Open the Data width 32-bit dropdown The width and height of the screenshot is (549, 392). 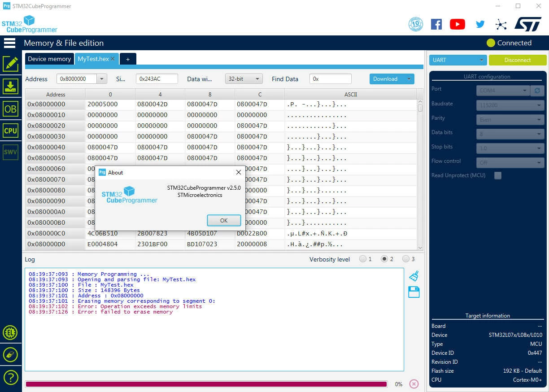244,79
